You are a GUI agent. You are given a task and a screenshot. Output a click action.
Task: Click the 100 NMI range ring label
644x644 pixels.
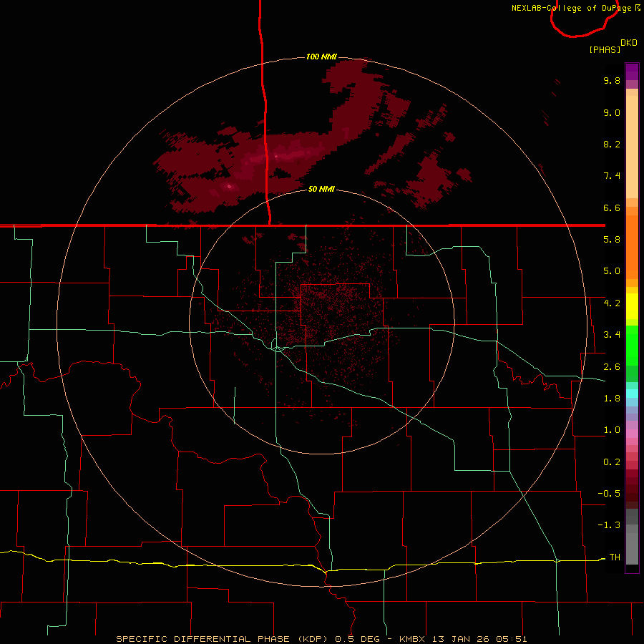(x=321, y=57)
